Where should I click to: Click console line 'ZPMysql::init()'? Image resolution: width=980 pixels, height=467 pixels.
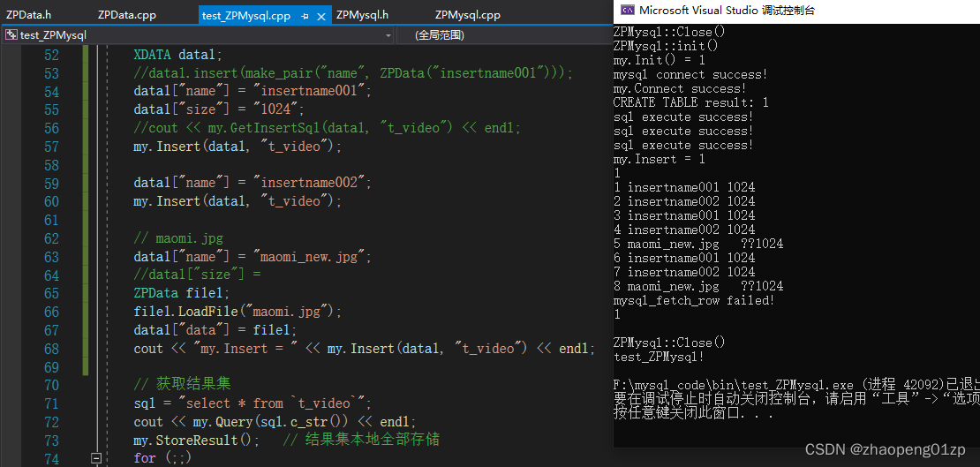[667, 46]
